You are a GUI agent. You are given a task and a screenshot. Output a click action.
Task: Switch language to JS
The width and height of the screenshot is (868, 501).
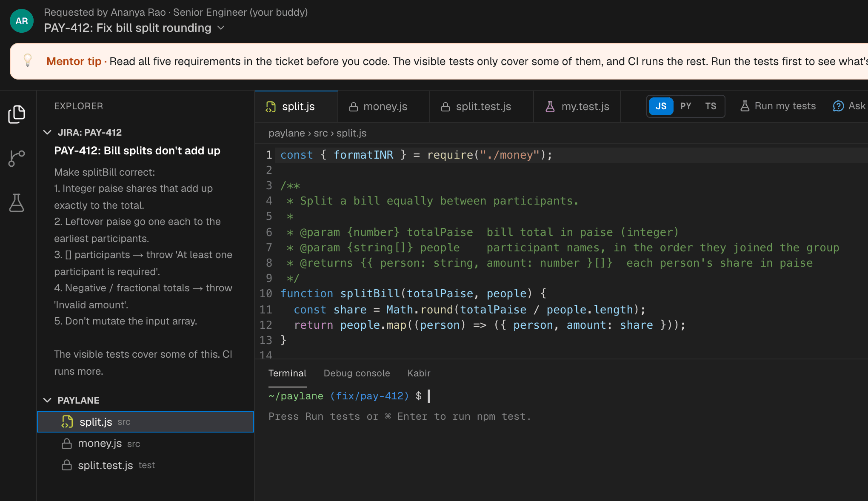[661, 106]
